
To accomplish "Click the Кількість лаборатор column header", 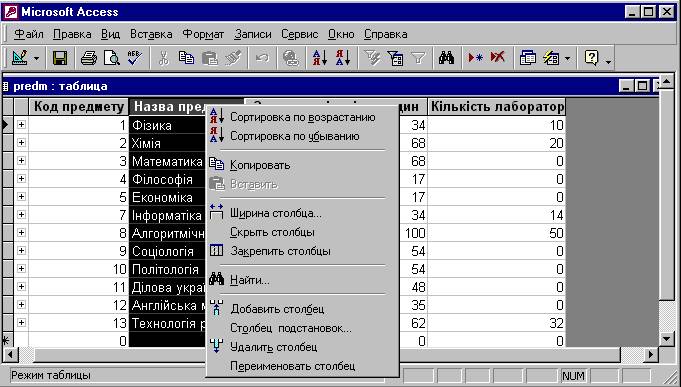I will 496,106.
